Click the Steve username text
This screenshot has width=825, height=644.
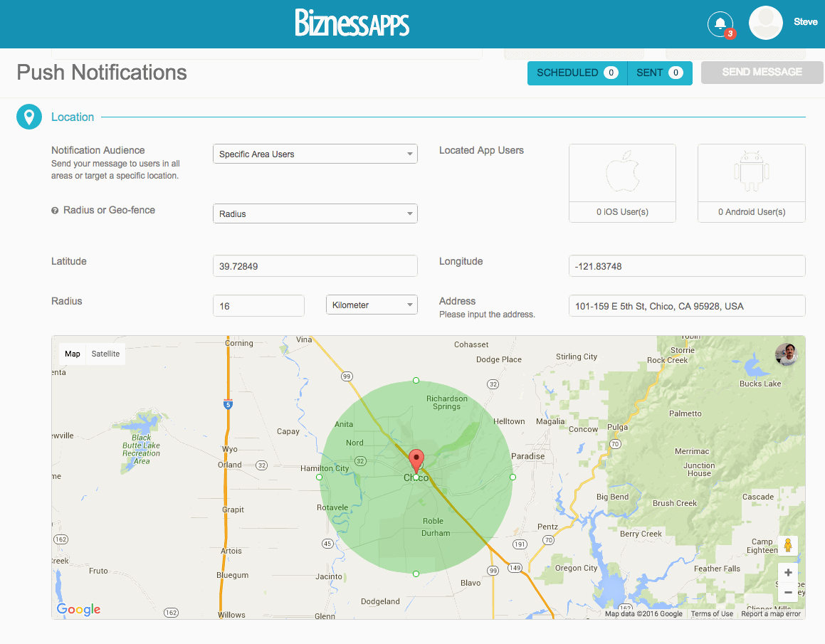click(x=806, y=21)
